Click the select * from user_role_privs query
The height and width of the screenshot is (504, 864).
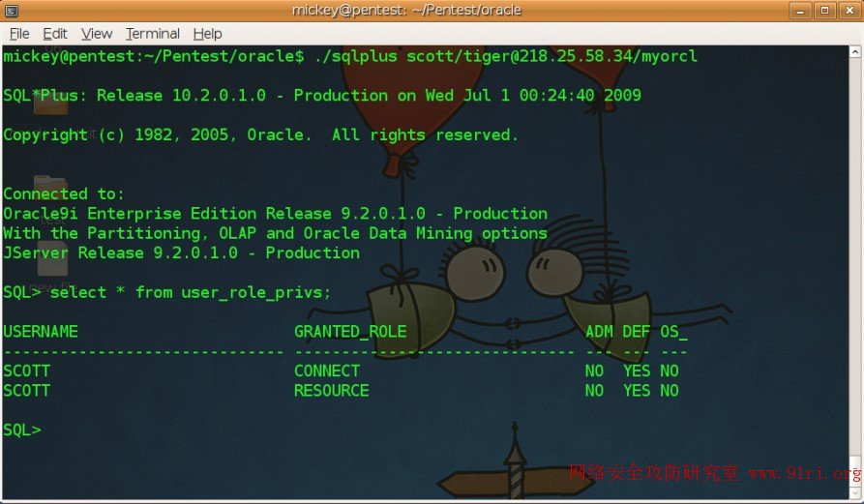coord(190,292)
